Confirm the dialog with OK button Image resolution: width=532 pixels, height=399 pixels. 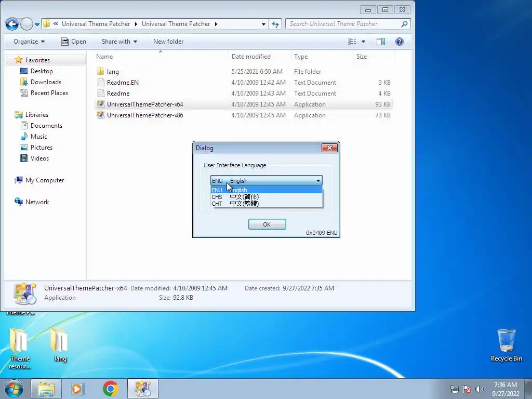pyautogui.click(x=267, y=224)
